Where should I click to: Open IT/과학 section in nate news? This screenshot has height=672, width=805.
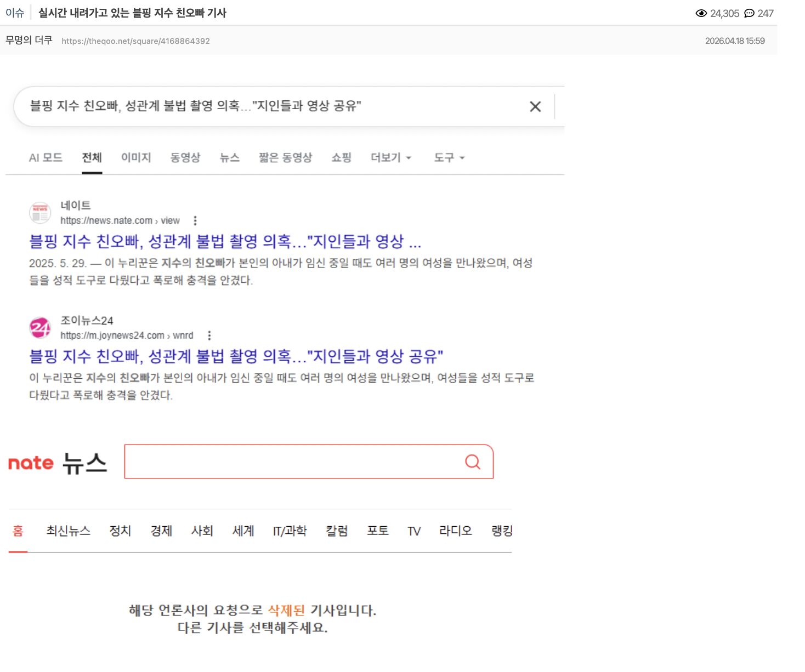(x=290, y=531)
